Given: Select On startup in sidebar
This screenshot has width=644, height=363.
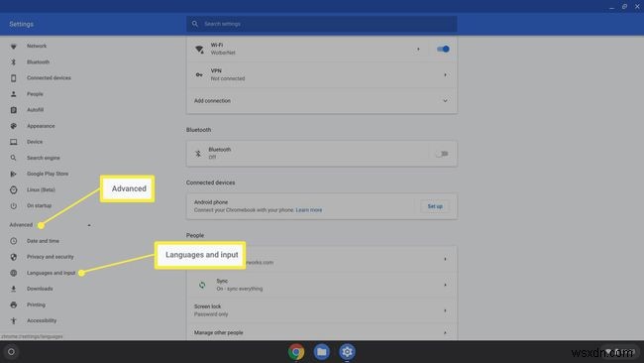Looking at the screenshot, I should pyautogui.click(x=40, y=206).
